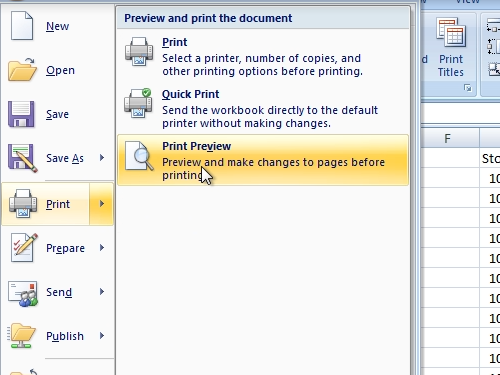Expand the Print submenu arrow
Viewport: 500px width, 375px height.
pos(102,204)
